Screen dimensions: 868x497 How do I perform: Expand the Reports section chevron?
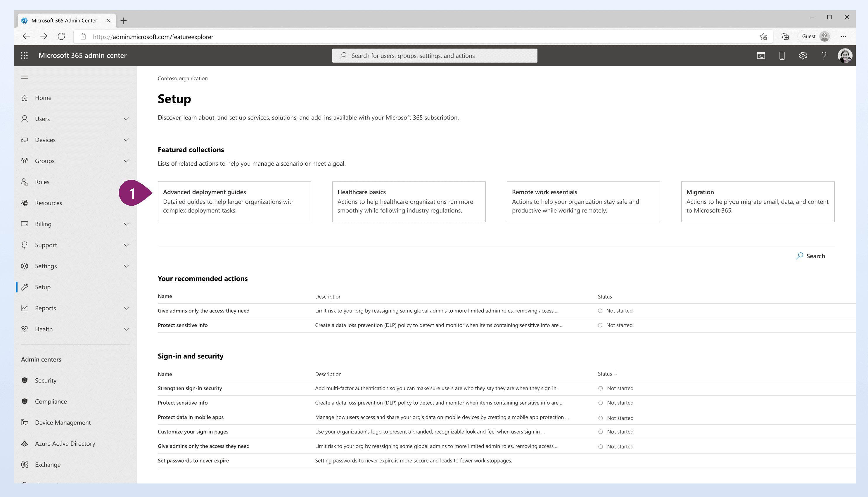126,308
